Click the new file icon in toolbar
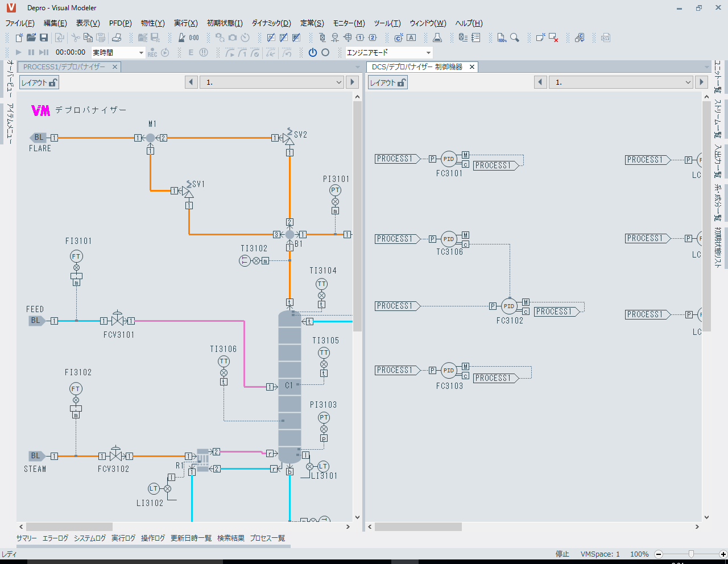The width and height of the screenshot is (728, 564). (x=19, y=38)
